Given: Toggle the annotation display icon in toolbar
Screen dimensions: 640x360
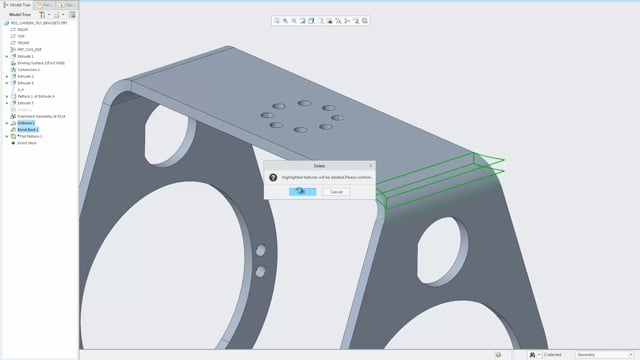Looking at the screenshot, I should tap(347, 21).
